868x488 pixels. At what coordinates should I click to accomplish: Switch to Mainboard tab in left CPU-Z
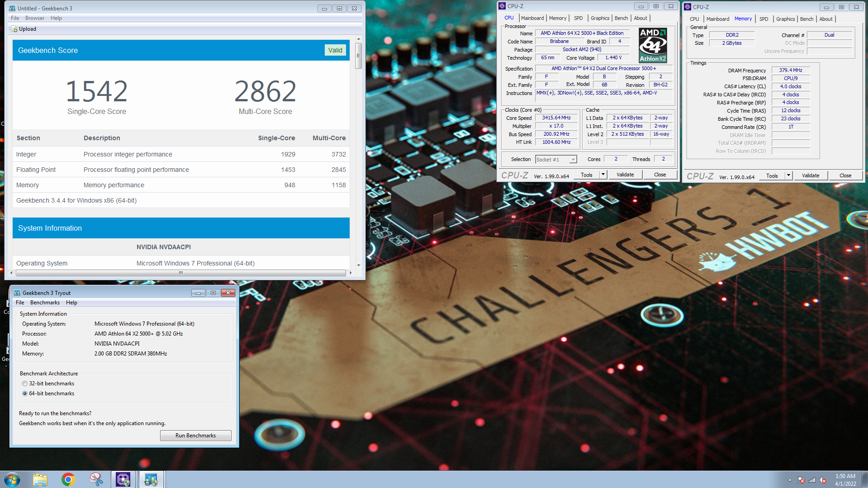[x=532, y=18]
